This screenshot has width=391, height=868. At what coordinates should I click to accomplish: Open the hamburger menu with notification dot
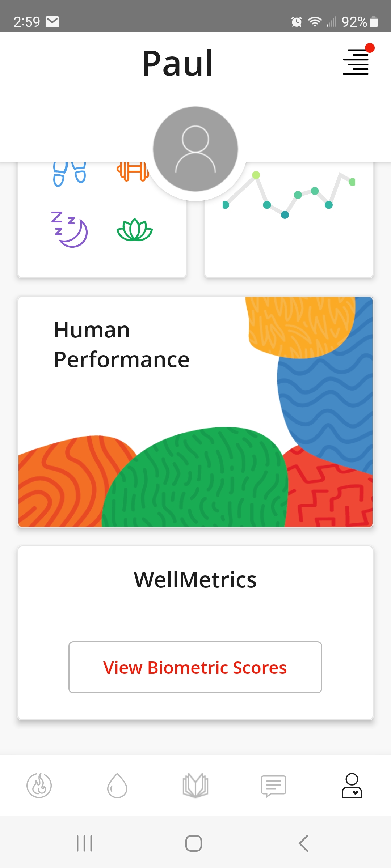click(356, 61)
